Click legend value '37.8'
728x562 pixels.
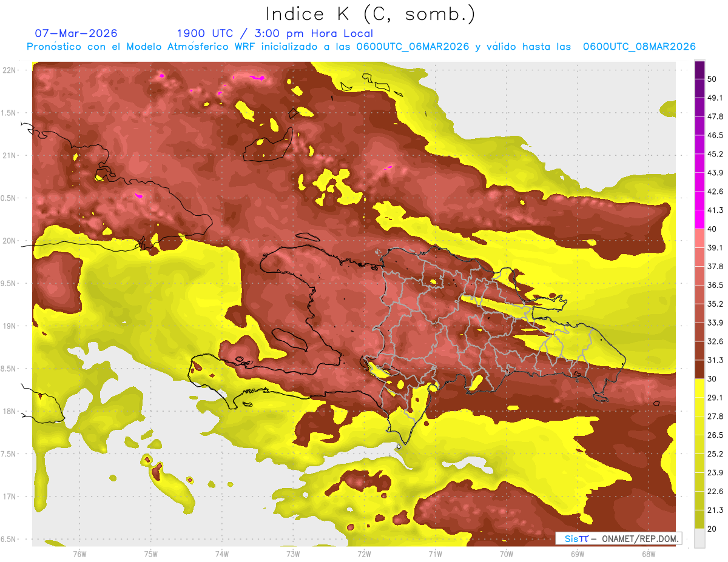click(716, 266)
